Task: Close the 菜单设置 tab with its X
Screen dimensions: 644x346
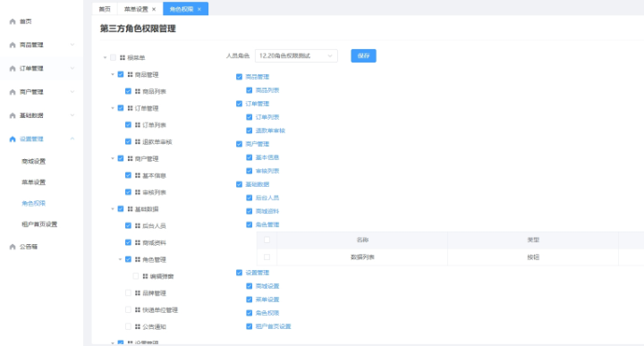Action: pyautogui.click(x=154, y=9)
